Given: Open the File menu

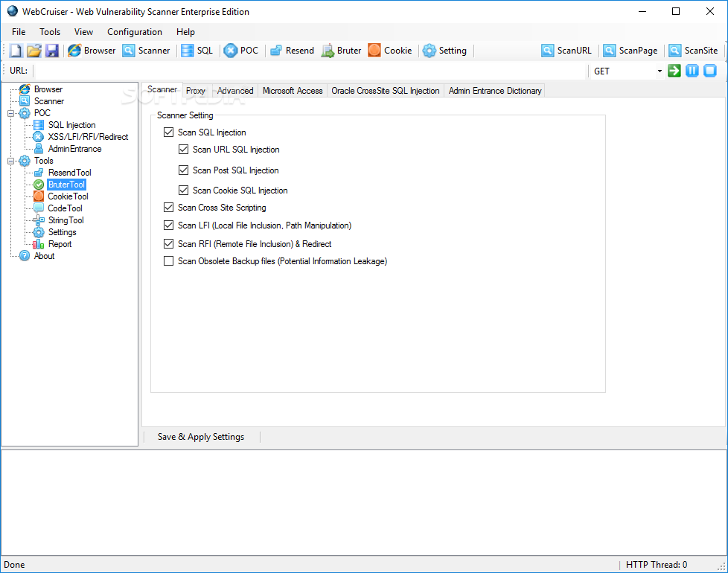Looking at the screenshot, I should pyautogui.click(x=19, y=32).
